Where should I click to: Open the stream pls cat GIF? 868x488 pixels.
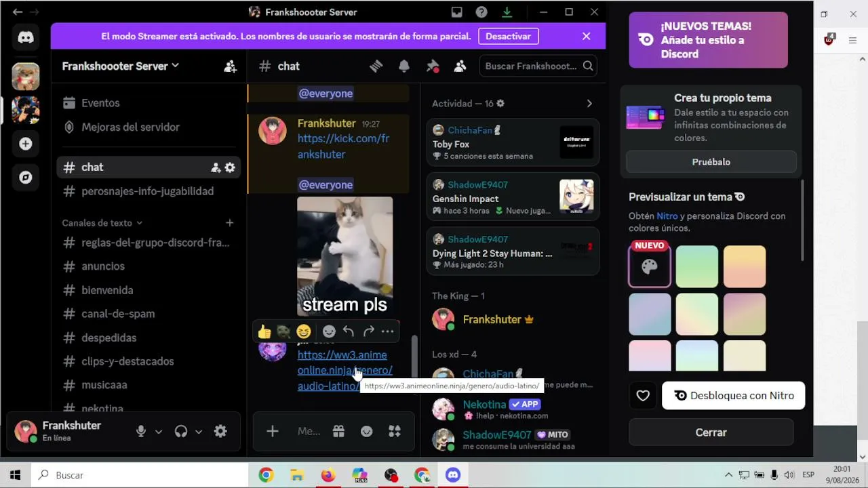click(345, 256)
